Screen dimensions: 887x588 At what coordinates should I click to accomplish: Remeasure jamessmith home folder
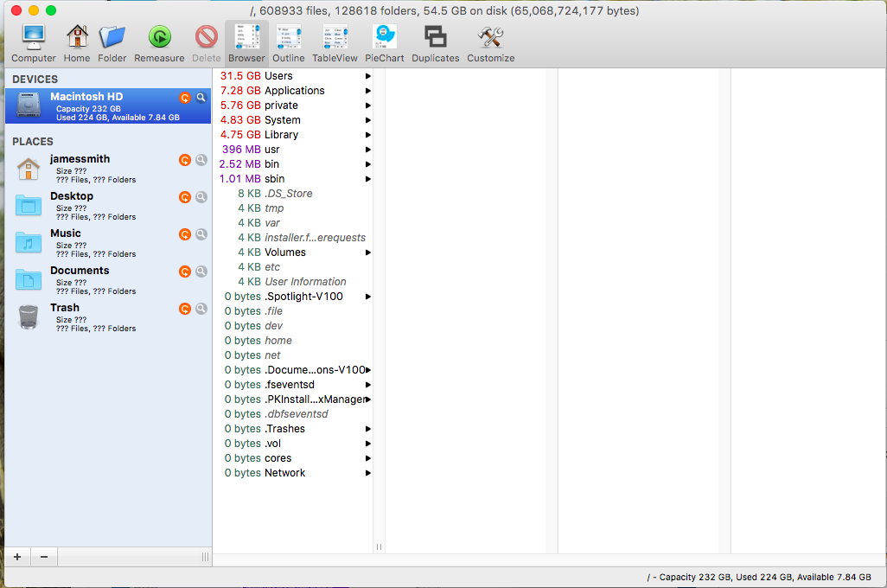[x=185, y=160]
